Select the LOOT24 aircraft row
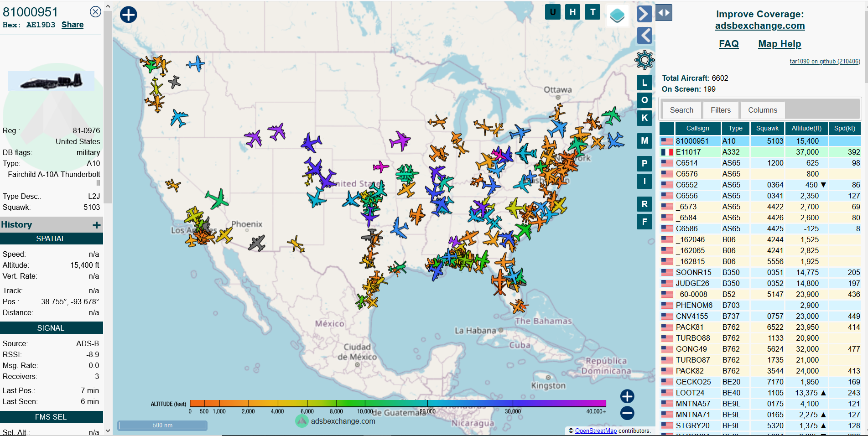 tap(761, 393)
